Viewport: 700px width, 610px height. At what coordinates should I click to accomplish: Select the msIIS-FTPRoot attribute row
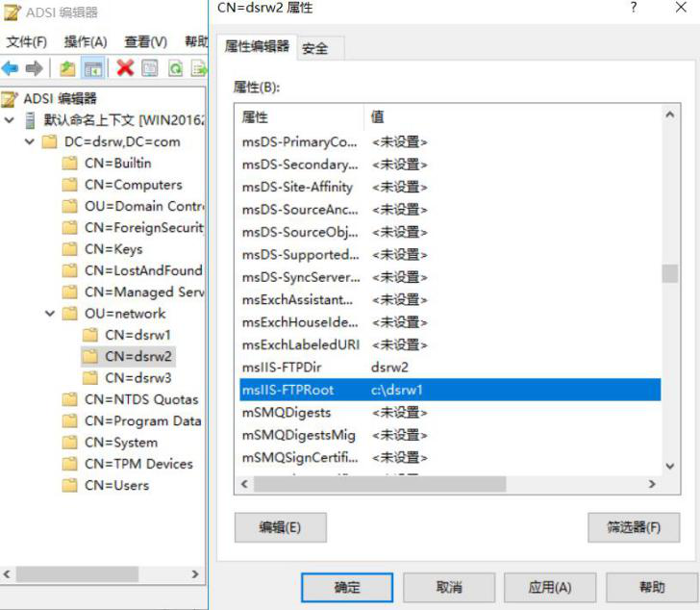[450, 390]
